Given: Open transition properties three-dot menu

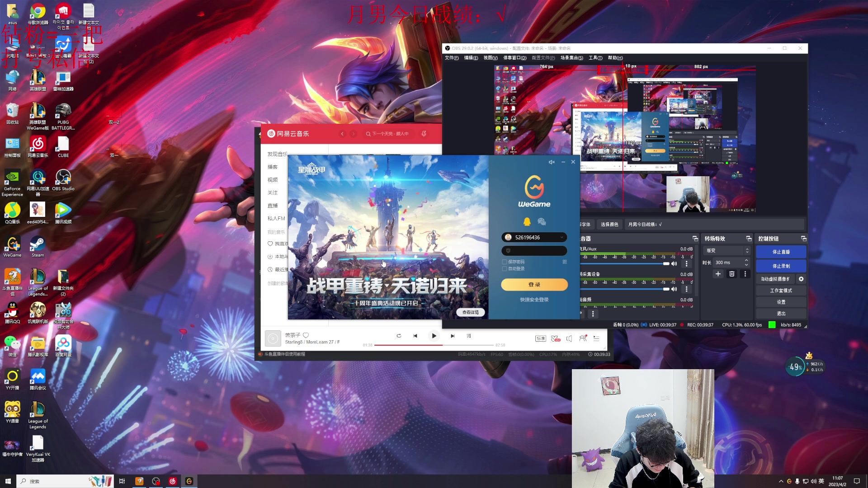Looking at the screenshot, I should click(745, 274).
